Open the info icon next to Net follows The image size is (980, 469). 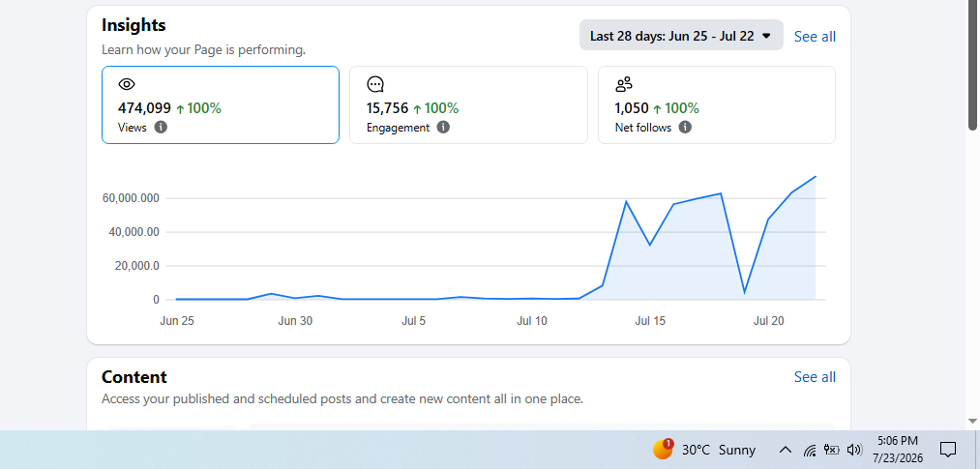pyautogui.click(x=685, y=128)
